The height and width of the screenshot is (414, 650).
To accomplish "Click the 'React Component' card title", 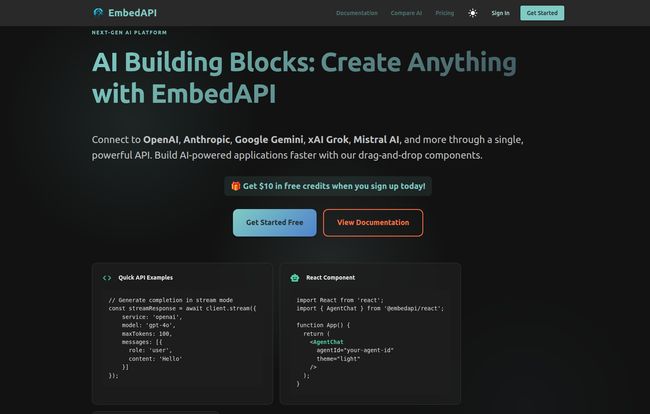I will [x=330, y=278].
